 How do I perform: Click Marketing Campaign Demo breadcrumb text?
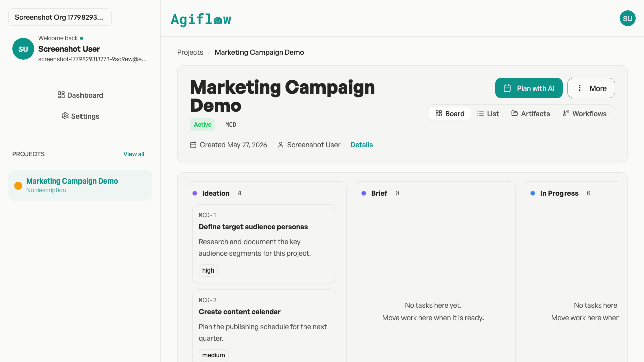click(x=260, y=52)
